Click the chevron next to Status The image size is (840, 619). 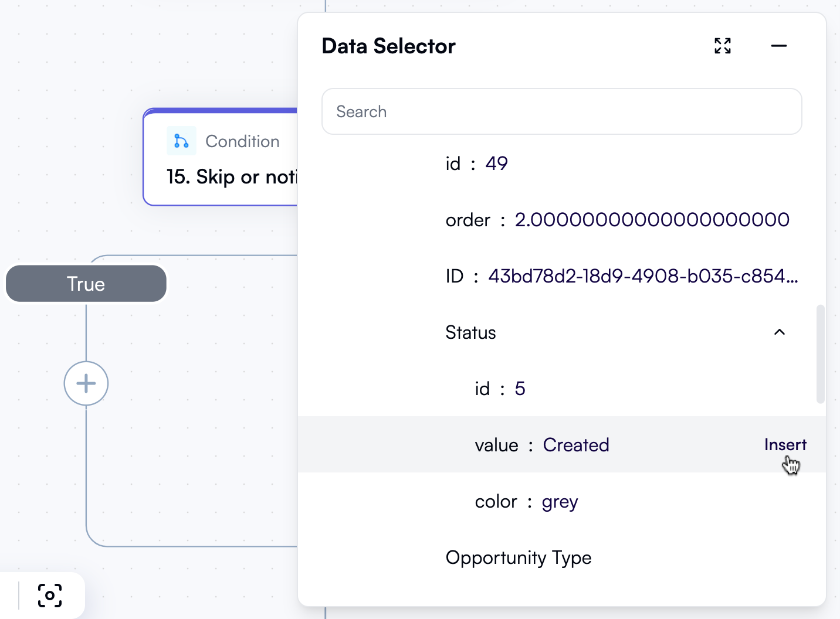pyautogui.click(x=780, y=332)
